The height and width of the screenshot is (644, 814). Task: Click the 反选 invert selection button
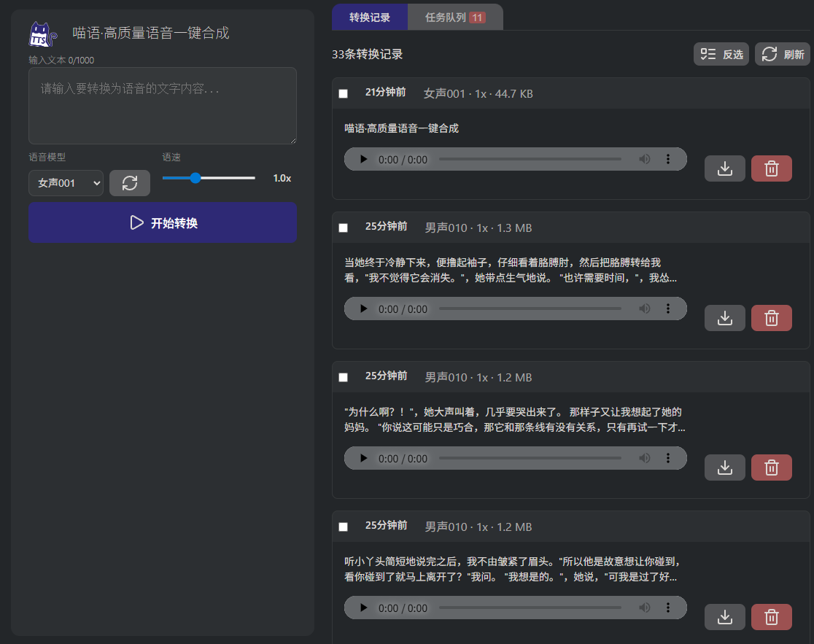coord(721,54)
